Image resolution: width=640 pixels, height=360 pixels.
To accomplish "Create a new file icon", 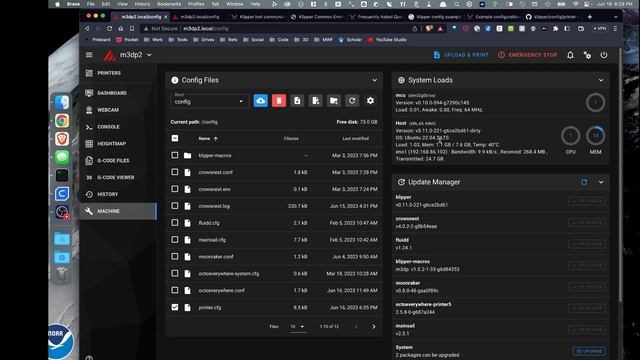I will point(297,101).
